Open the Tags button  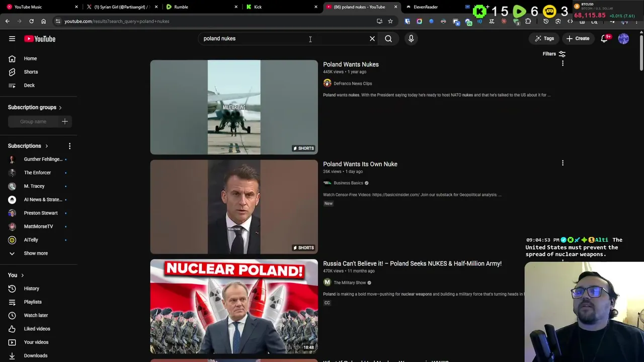click(544, 39)
